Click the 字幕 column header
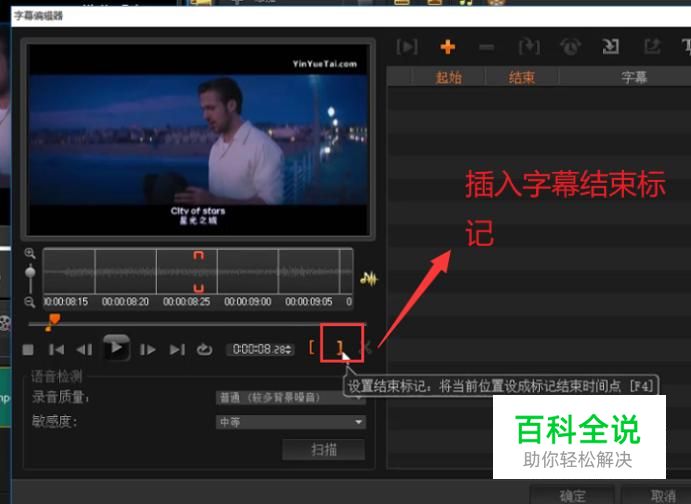 (634, 78)
